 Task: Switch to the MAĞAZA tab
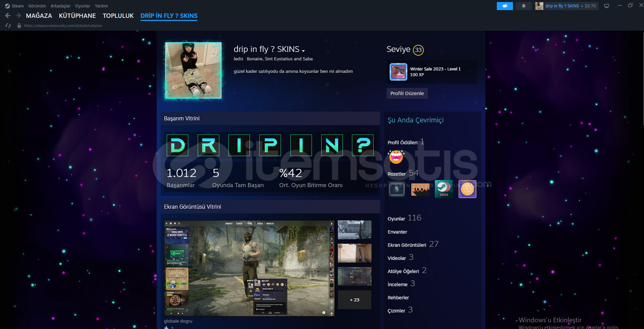[39, 16]
